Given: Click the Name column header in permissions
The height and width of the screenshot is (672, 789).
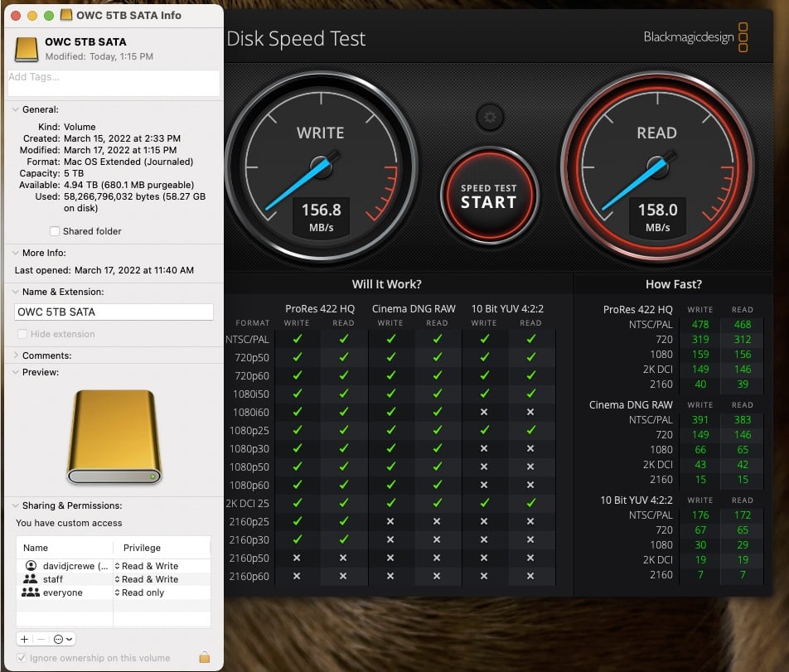Looking at the screenshot, I should [35, 548].
